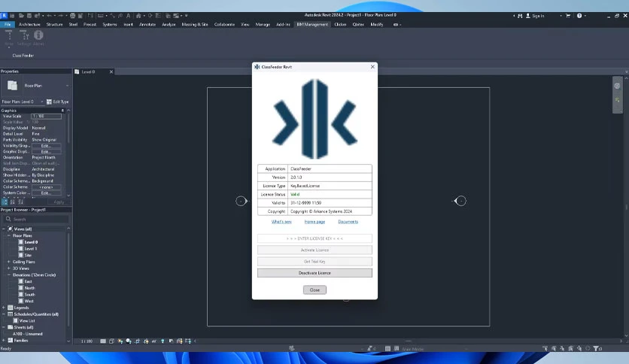Image resolution: width=629 pixels, height=364 pixels.
Task: Toggle Sun Path icon in view control bar
Action: coord(120,341)
